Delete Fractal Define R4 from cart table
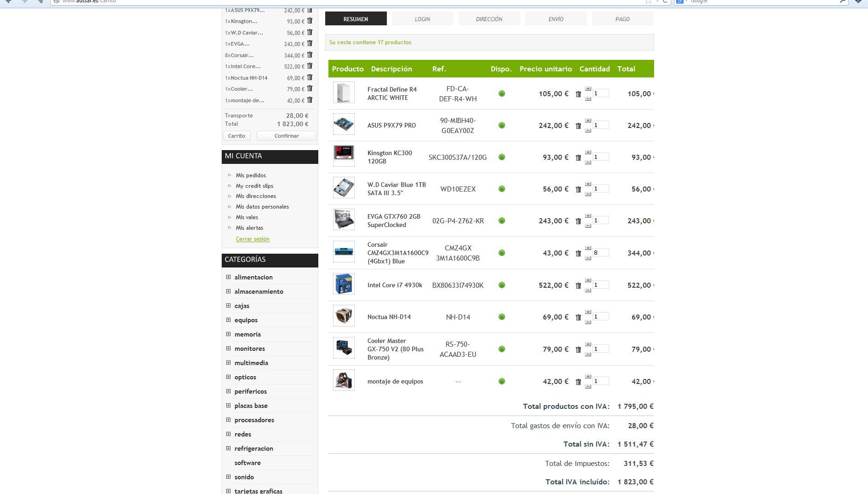This screenshot has width=868, height=494. (578, 94)
